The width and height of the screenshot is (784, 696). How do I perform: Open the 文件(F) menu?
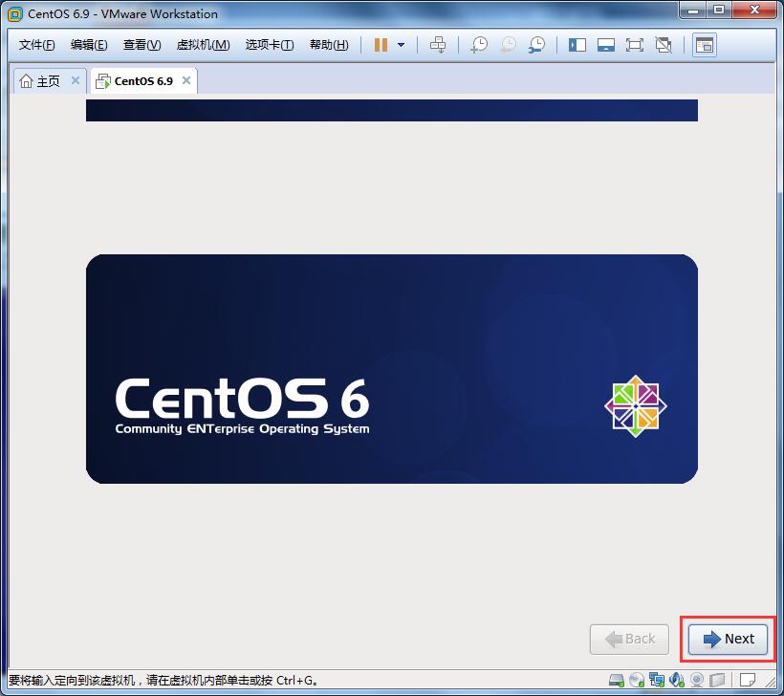[x=36, y=45]
